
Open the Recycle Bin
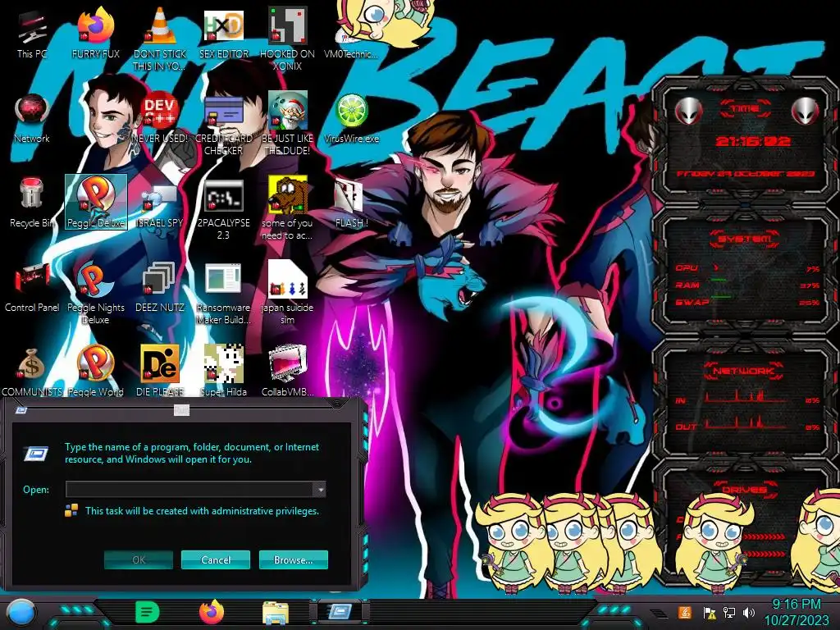pos(32,203)
